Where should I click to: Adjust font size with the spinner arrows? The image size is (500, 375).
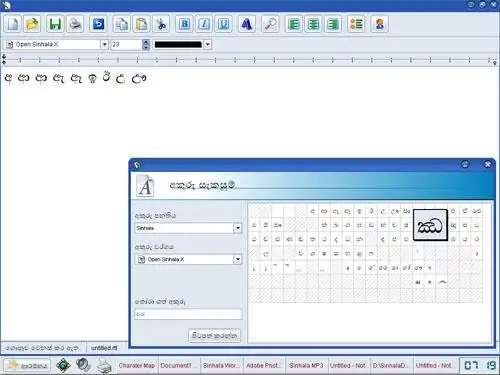pyautogui.click(x=146, y=44)
